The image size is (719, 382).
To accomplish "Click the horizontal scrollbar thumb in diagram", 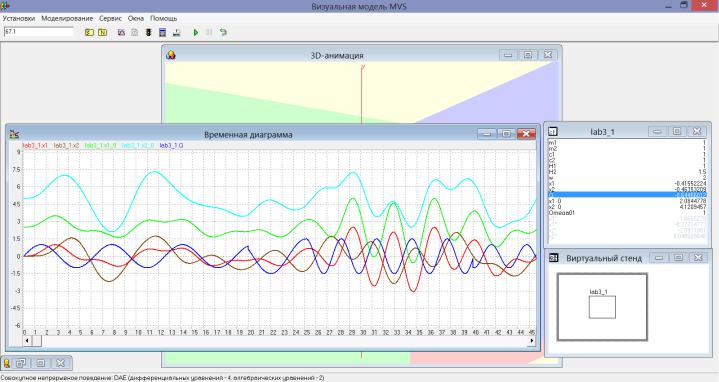I will tap(36, 340).
